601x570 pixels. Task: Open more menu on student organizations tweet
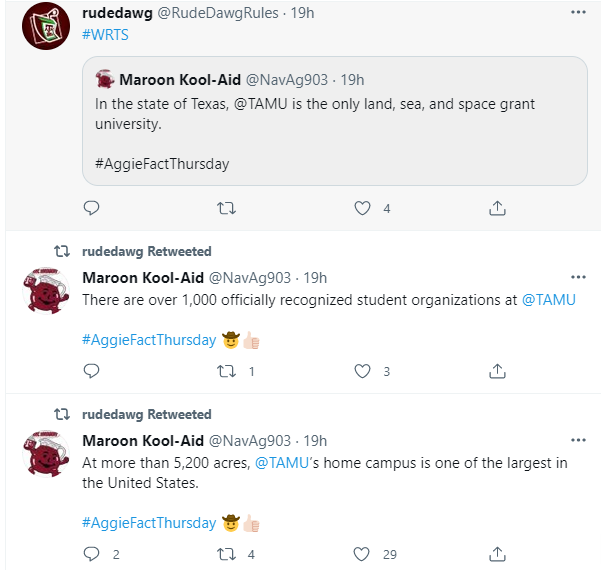coord(578,277)
